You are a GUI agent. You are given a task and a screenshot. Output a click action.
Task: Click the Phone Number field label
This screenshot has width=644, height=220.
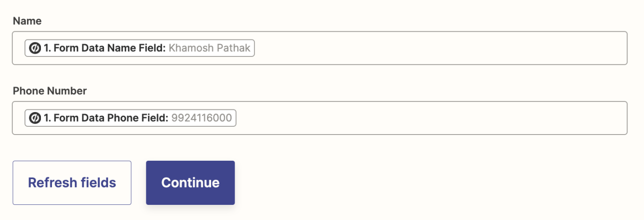pyautogui.click(x=50, y=91)
